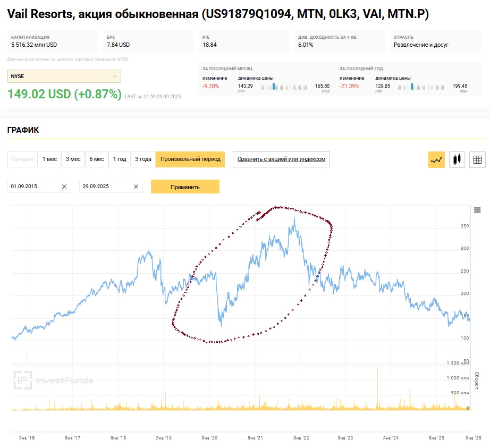Click the Янв '22 axis label
The height and width of the screenshot is (448, 490).
[301, 438]
